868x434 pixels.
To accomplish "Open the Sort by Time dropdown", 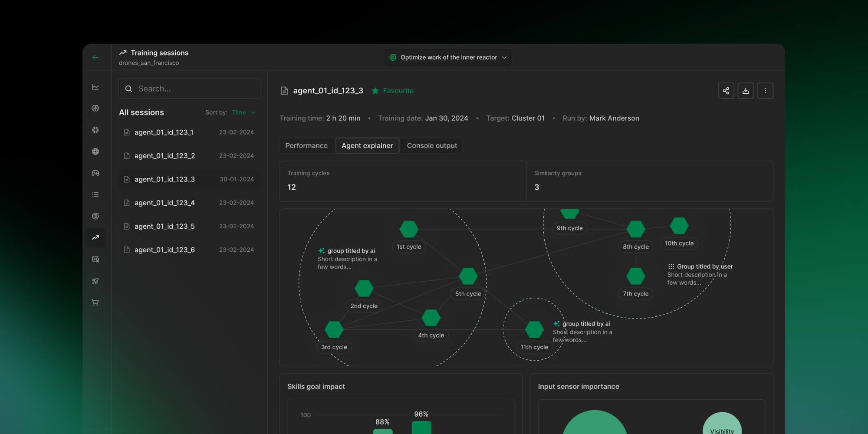I will (243, 112).
